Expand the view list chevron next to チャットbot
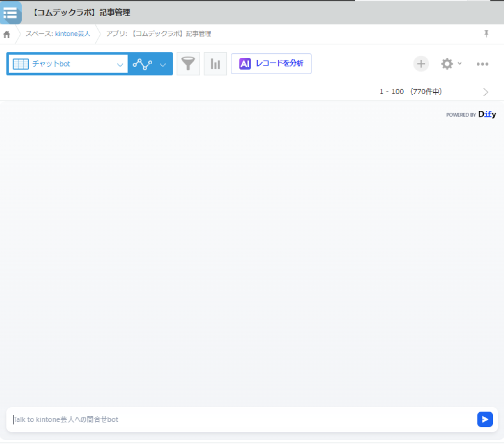This screenshot has width=504, height=444. (120, 65)
